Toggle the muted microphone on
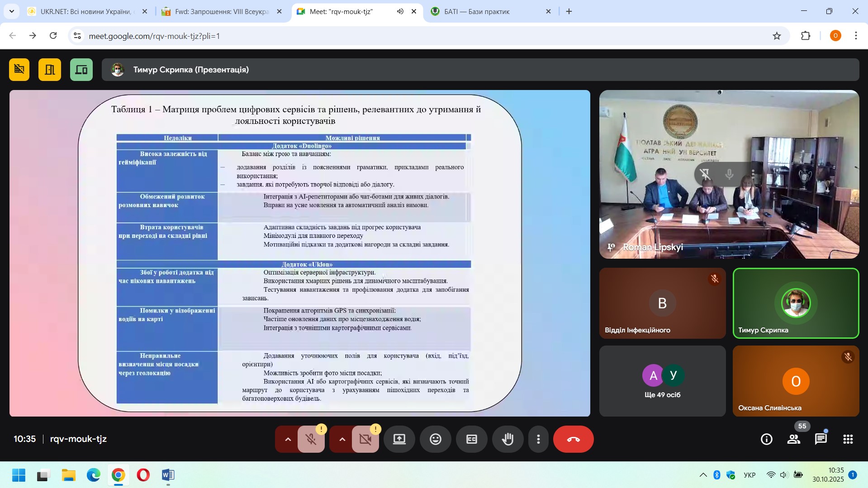Image resolution: width=868 pixels, height=488 pixels. 311,439
